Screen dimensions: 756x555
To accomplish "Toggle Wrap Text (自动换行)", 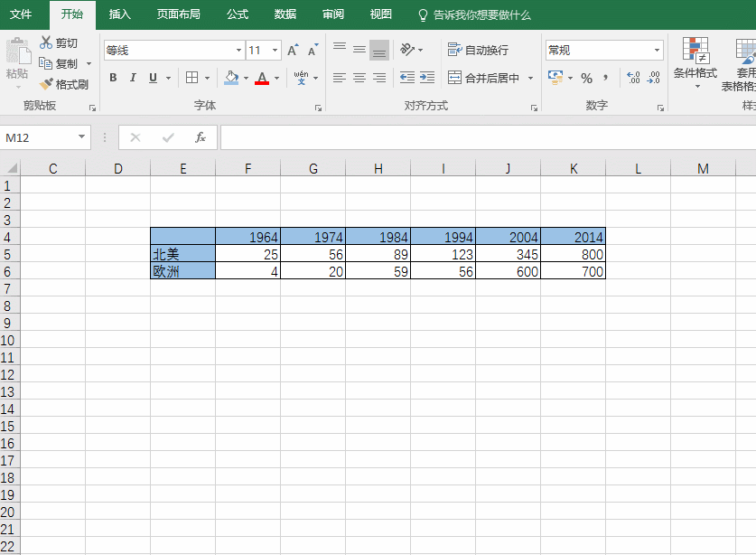I will pos(479,50).
